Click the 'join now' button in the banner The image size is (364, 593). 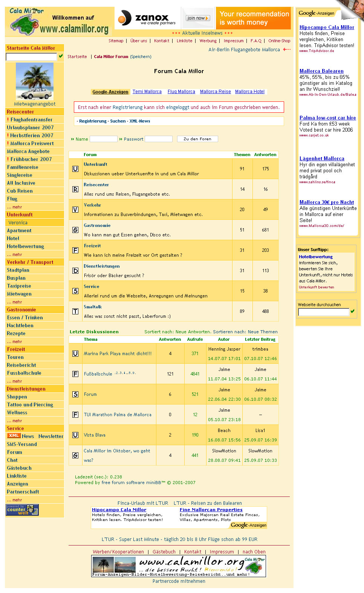[x=197, y=18]
